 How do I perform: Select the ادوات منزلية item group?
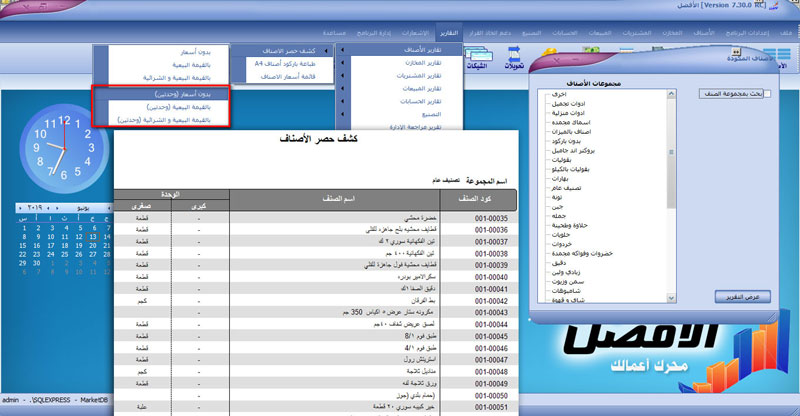[568, 113]
